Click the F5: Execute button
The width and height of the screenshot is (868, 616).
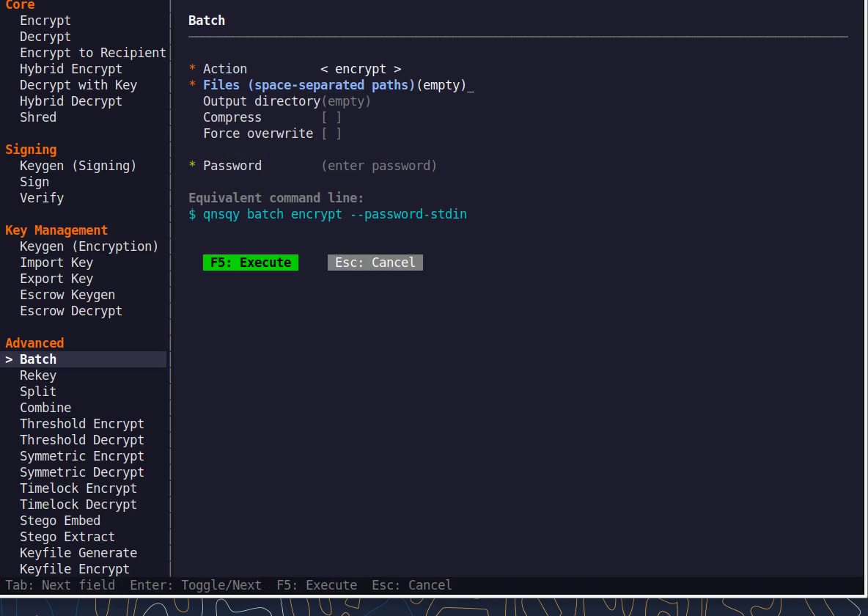tap(251, 262)
